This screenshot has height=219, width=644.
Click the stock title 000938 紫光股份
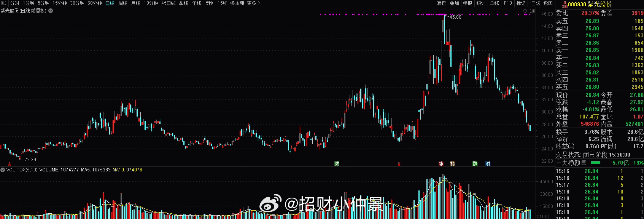tap(590, 4)
